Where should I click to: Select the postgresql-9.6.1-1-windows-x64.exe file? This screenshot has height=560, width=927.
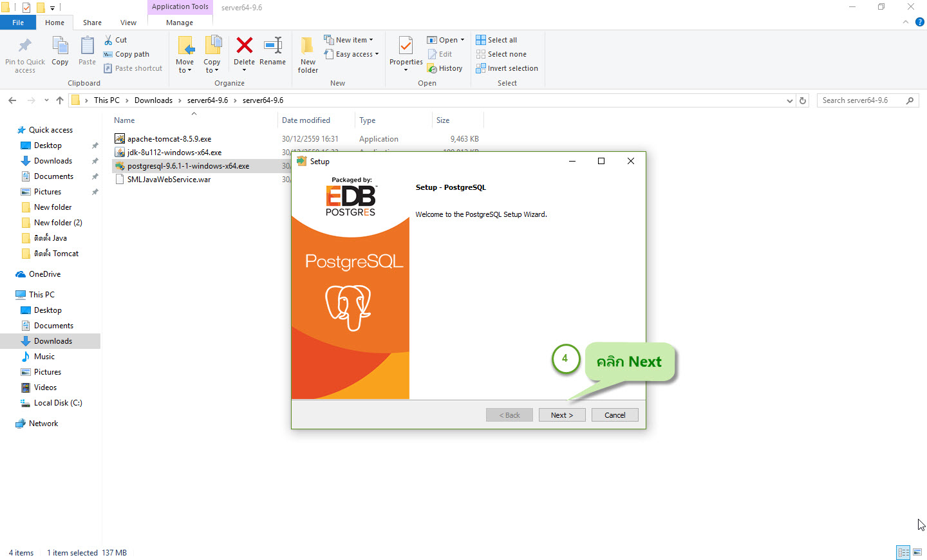pos(188,166)
